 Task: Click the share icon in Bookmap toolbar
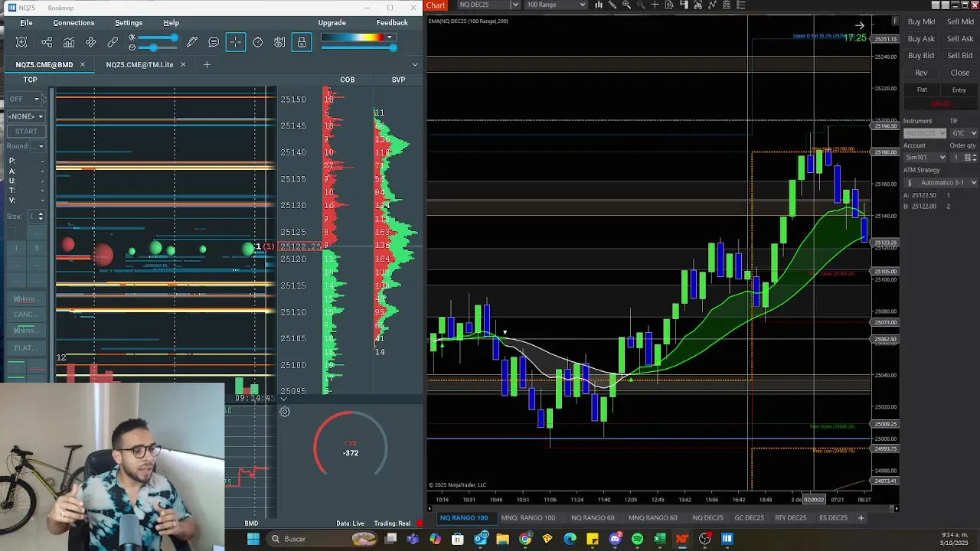click(x=47, y=42)
